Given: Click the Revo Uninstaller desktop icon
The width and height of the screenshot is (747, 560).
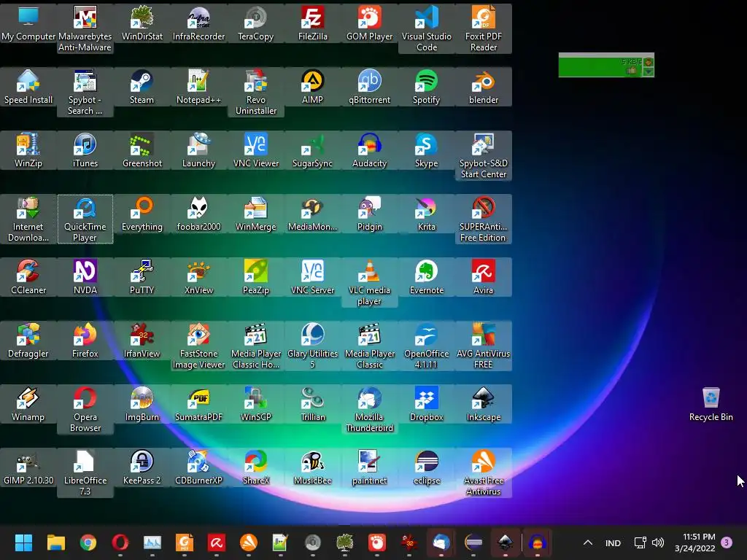Looking at the screenshot, I should pos(256,93).
